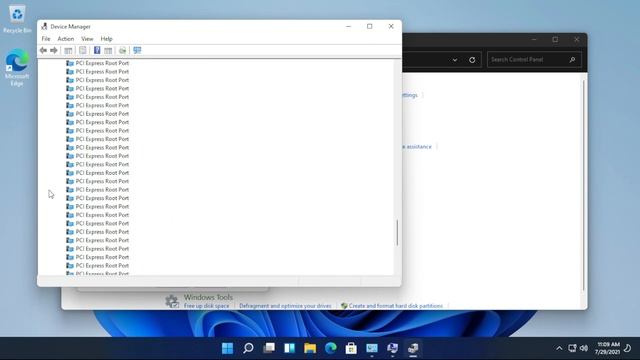Toggle the show/hide action pane toolbar icon

click(108, 50)
